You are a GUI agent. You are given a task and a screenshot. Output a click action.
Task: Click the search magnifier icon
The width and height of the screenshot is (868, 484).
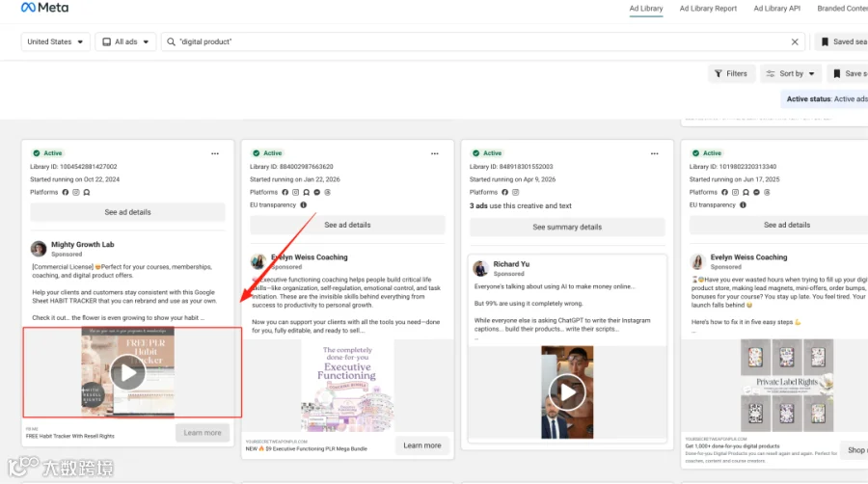pos(171,41)
